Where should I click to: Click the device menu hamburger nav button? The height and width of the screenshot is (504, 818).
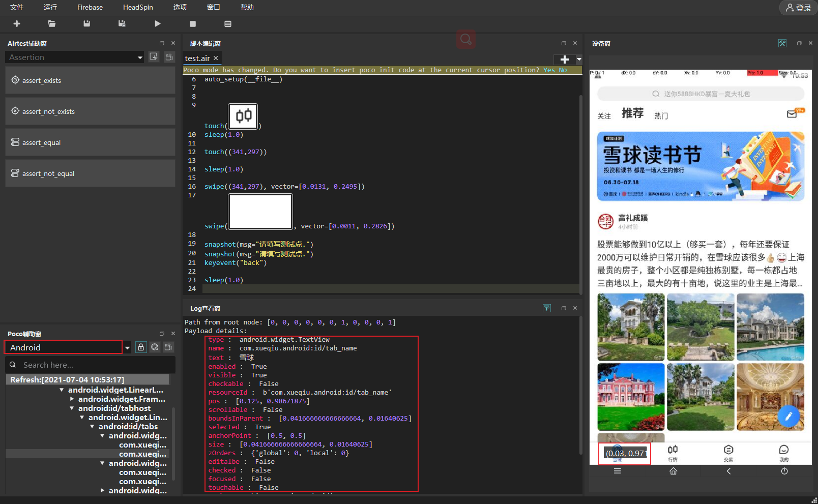[x=618, y=471]
